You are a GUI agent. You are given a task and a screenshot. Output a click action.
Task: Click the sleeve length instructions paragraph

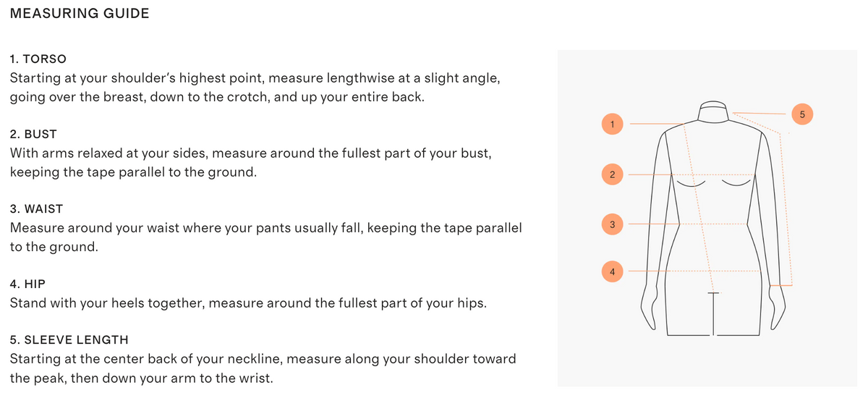[x=263, y=368]
